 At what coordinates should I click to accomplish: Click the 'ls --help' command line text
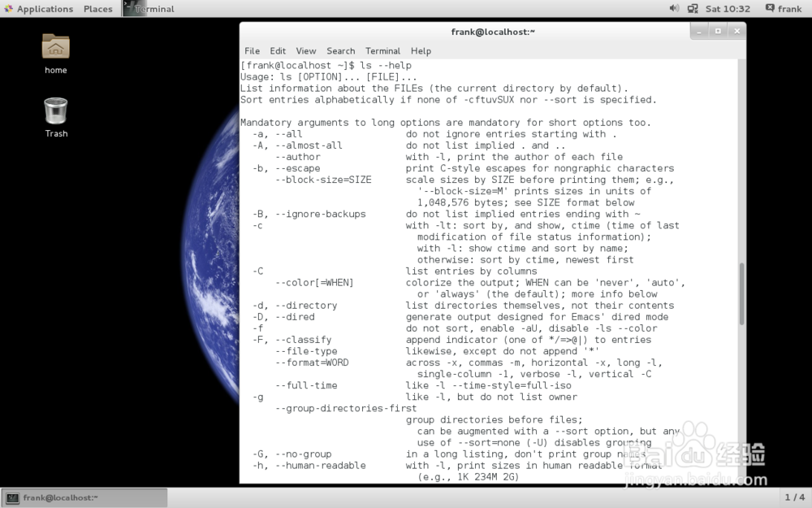pyautogui.click(x=386, y=65)
